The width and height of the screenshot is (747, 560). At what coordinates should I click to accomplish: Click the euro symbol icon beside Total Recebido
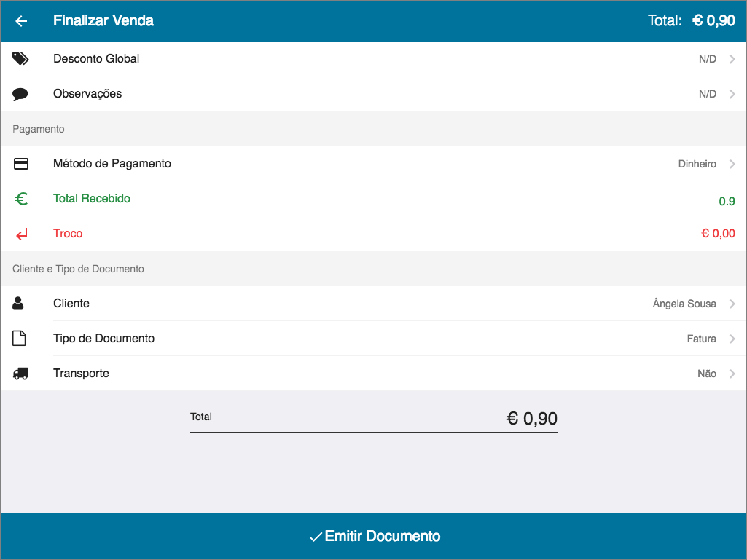(20, 198)
